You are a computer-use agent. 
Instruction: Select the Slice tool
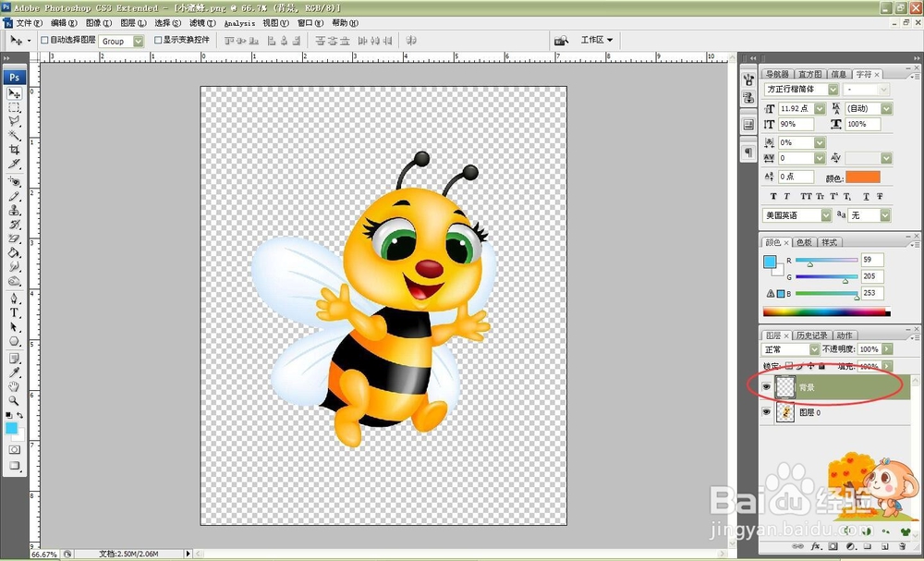(x=14, y=165)
